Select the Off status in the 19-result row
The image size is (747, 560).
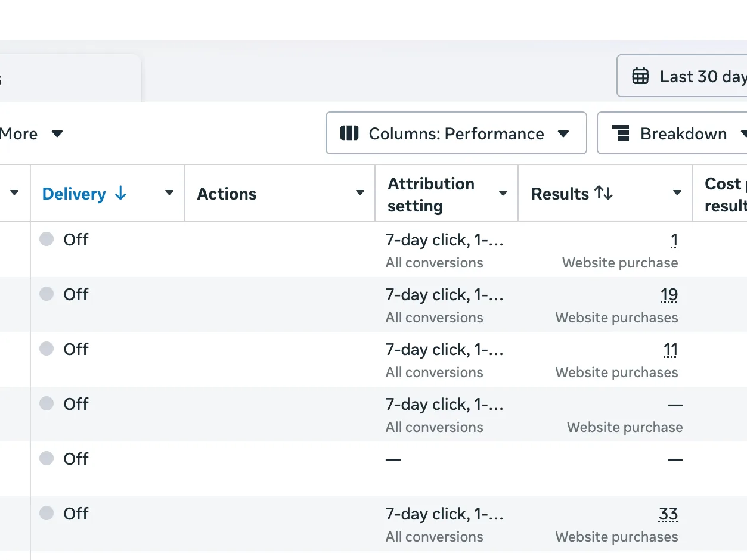76,294
